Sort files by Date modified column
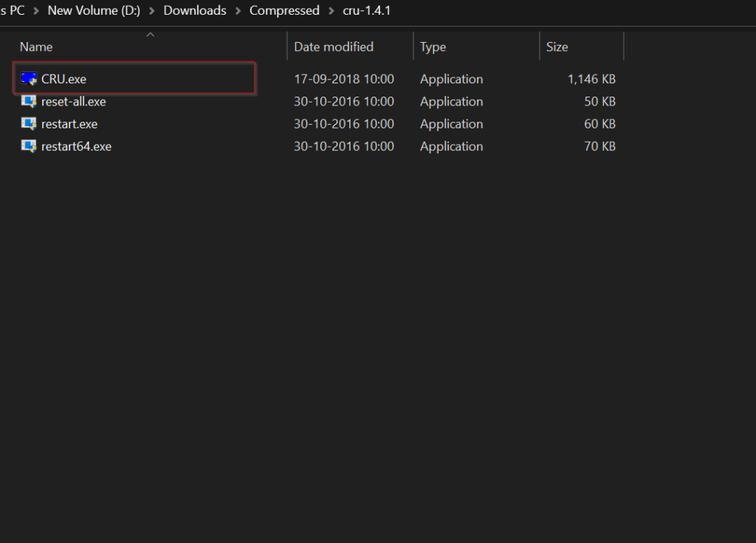Viewport: 756px width, 543px height. click(x=334, y=46)
